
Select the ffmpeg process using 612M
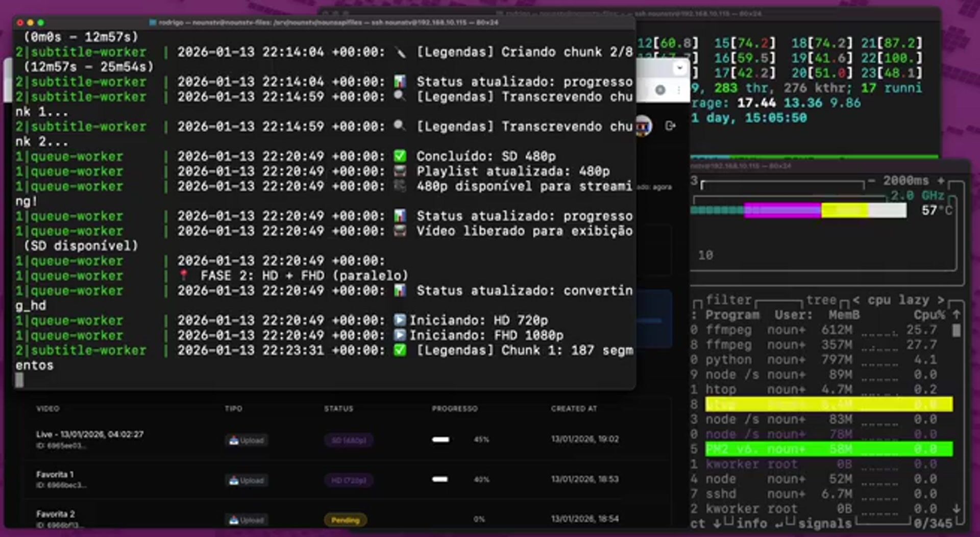(821, 330)
